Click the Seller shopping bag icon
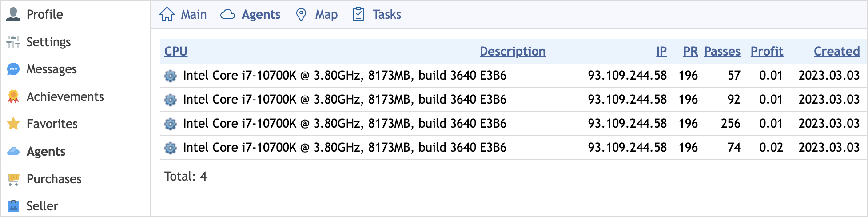The image size is (868, 217). point(13,206)
